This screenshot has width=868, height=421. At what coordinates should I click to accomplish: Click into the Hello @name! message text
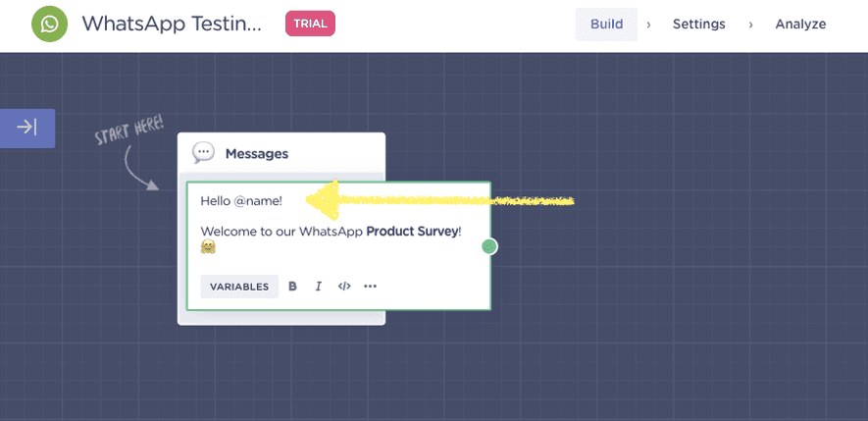(x=241, y=201)
